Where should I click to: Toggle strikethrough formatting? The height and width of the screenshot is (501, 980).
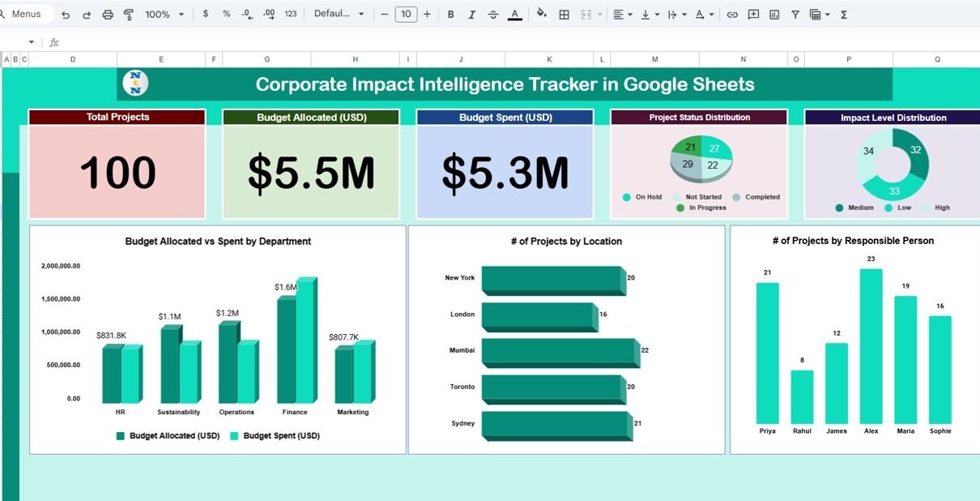pos(493,15)
